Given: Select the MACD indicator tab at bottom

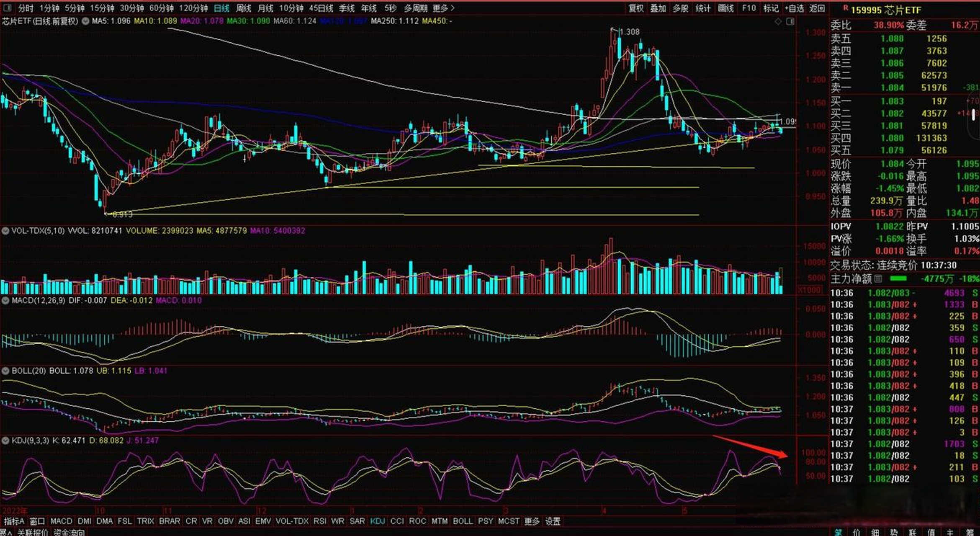Looking at the screenshot, I should pyautogui.click(x=61, y=521).
